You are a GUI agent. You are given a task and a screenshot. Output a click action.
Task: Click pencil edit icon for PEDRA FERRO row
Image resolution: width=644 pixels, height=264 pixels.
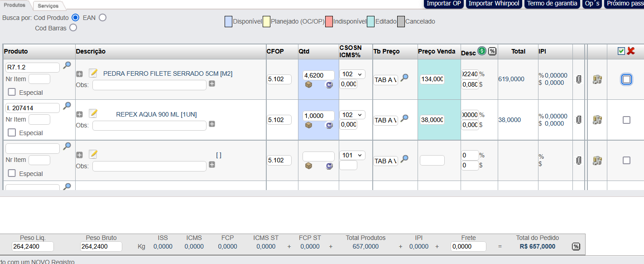[93, 73]
